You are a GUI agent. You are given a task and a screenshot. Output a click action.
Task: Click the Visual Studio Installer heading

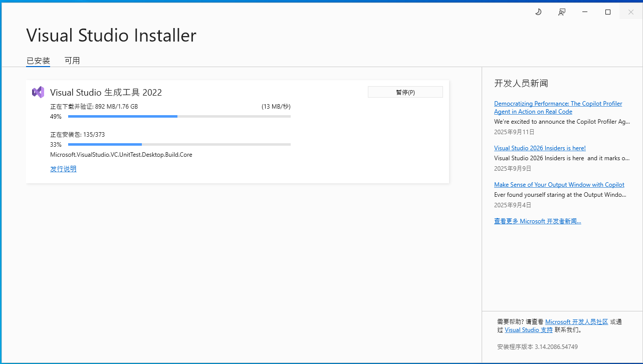point(111,36)
